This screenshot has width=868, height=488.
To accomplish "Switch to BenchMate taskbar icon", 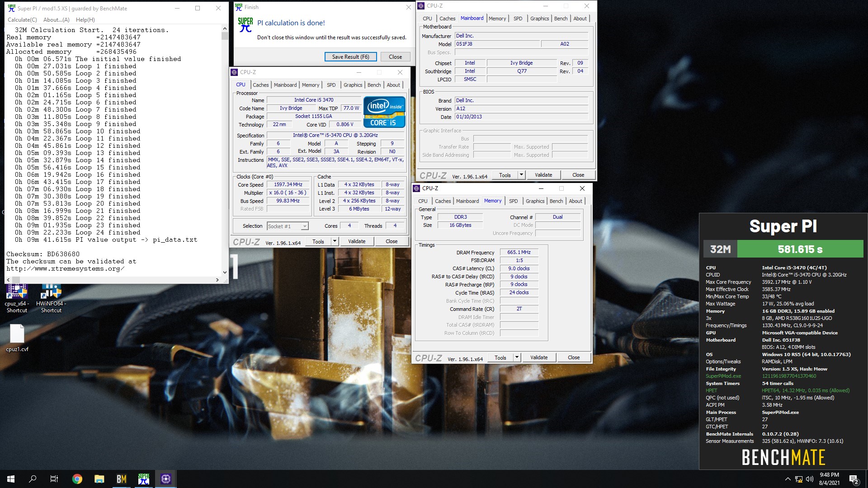I will [x=122, y=479].
